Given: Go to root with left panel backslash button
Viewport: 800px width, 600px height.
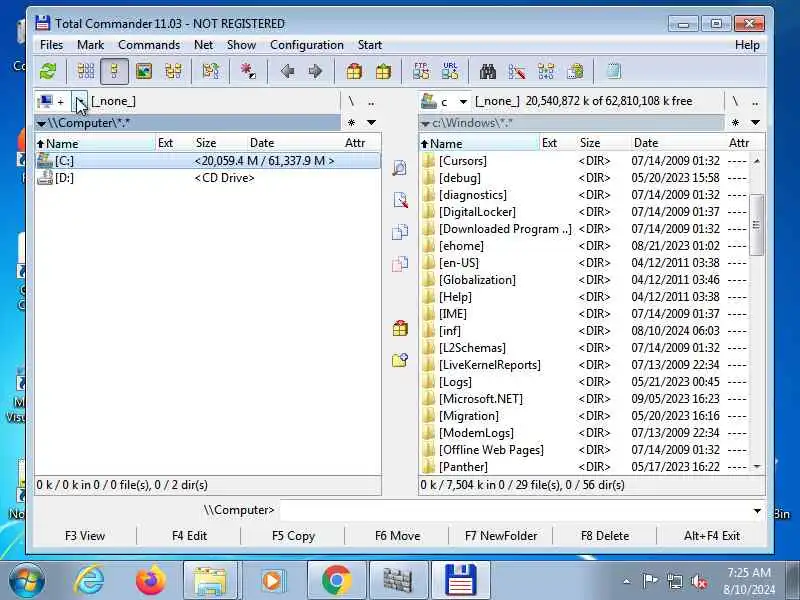Looking at the screenshot, I should point(351,102).
